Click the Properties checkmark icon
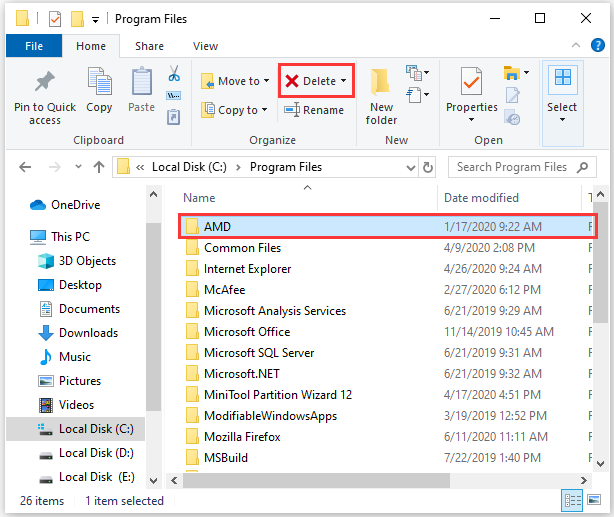The image size is (614, 517). click(471, 81)
